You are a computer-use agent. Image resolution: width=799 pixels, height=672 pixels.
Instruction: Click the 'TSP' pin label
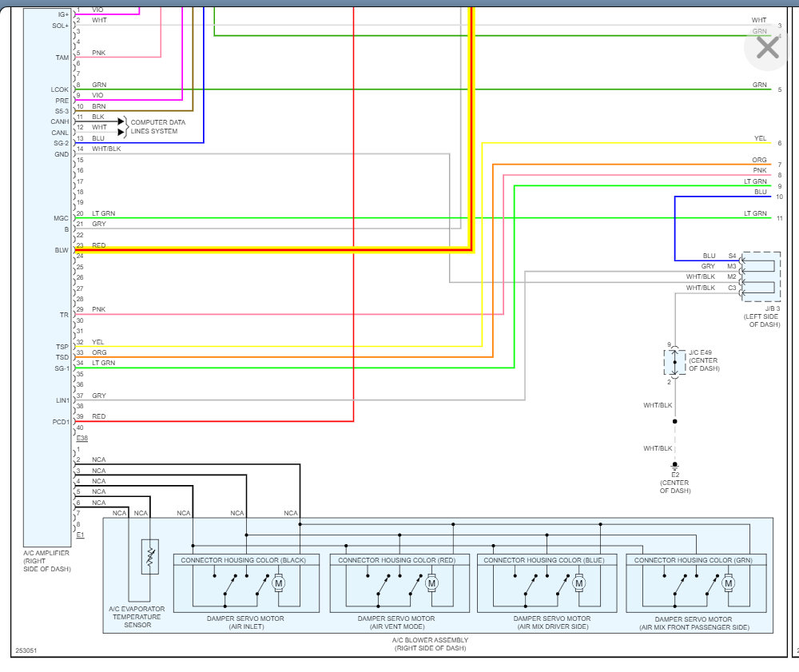pos(62,347)
